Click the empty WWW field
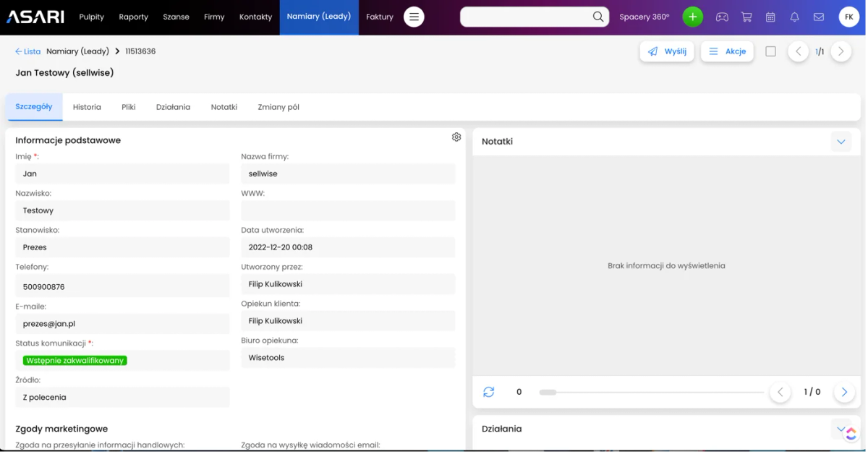Screen dimensions: 868x454 (x=348, y=210)
